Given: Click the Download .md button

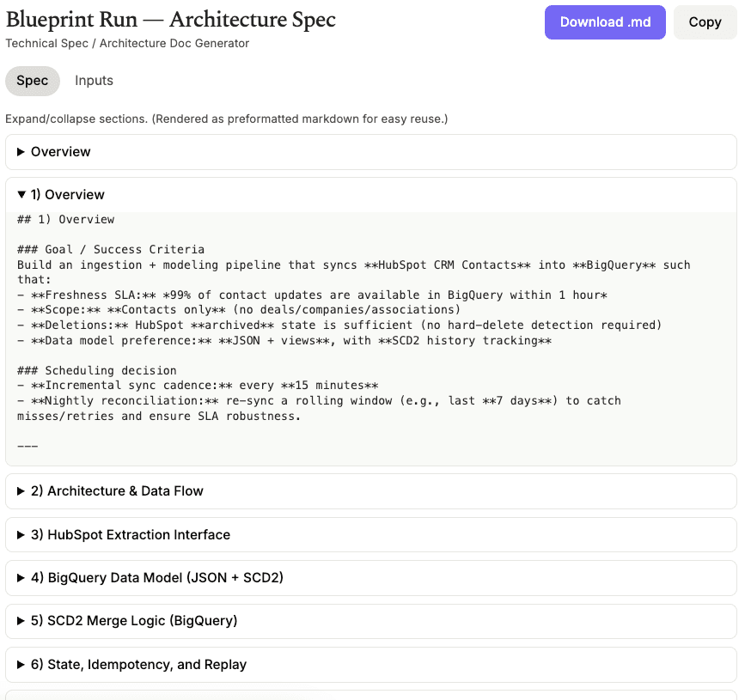Looking at the screenshot, I should click(605, 22).
